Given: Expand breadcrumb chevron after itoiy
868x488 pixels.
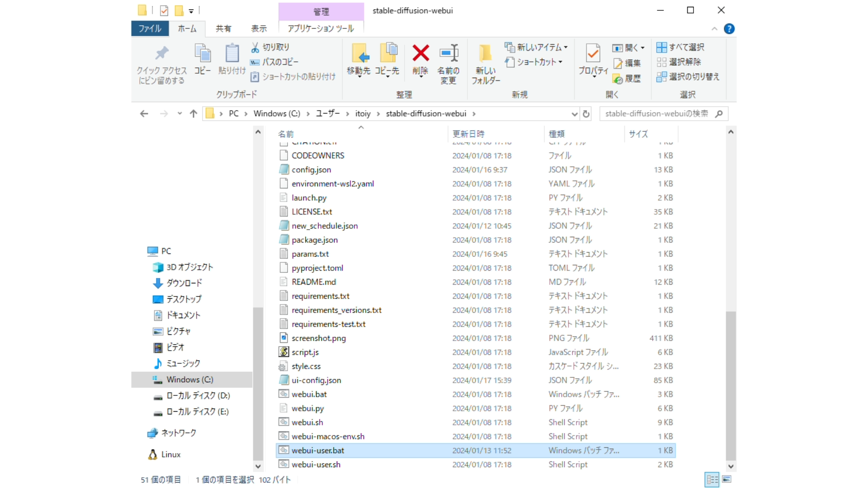Looking at the screenshot, I should 378,114.
